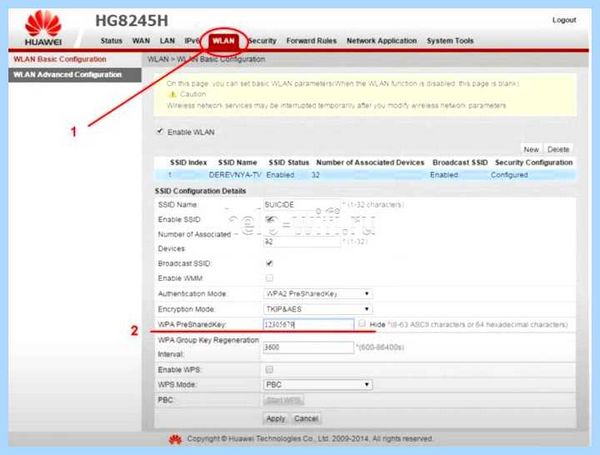Open the Encryption Mode dropdown
Image resolution: width=600 pixels, height=455 pixels.
(318, 309)
